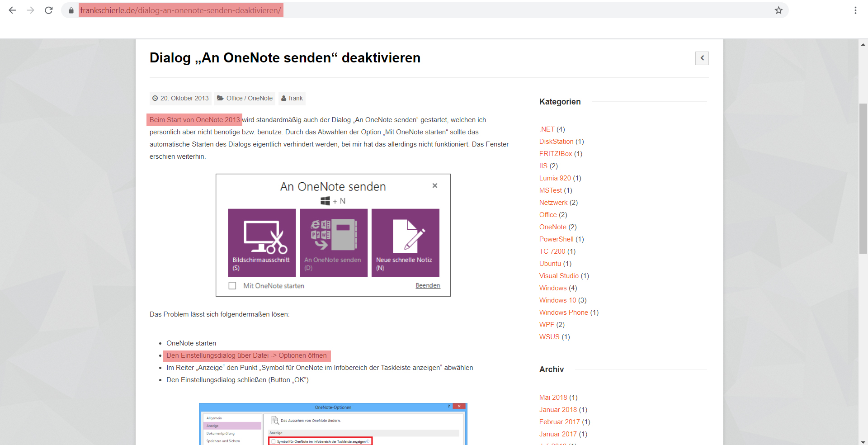Click the 'OneNote starten' list item
Viewport: 868px width, 445px height.
(191, 343)
